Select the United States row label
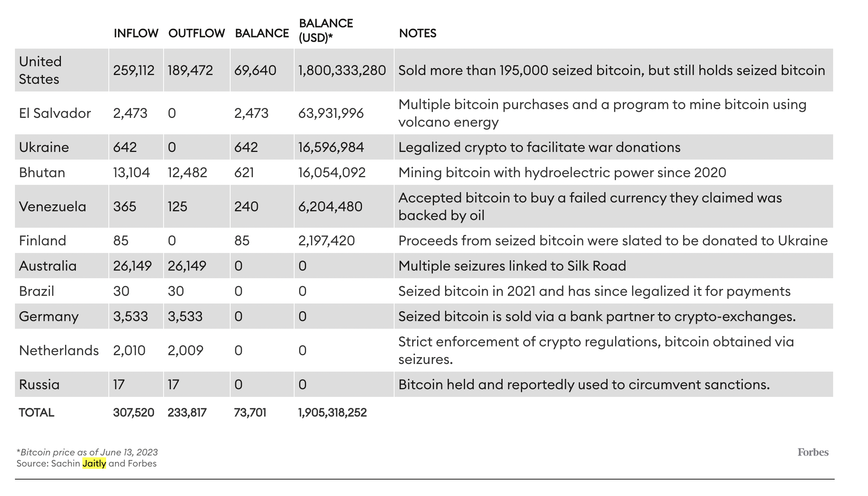 (x=40, y=70)
